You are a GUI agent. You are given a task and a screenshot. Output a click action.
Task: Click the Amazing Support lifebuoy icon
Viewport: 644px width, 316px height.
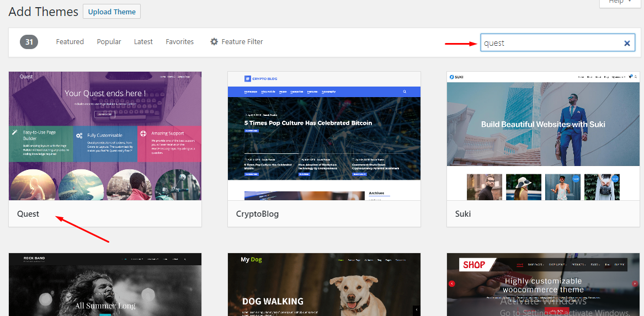143,133
